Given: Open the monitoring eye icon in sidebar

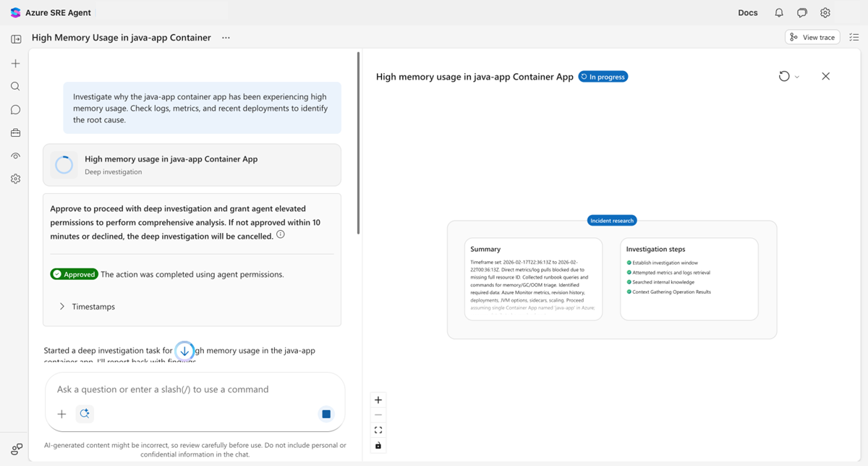Looking at the screenshot, I should click(15, 156).
